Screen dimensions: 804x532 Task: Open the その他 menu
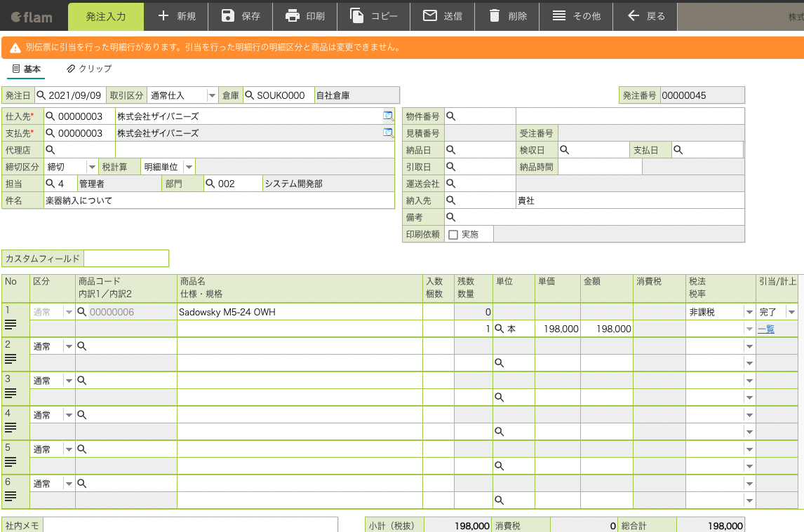pos(576,16)
